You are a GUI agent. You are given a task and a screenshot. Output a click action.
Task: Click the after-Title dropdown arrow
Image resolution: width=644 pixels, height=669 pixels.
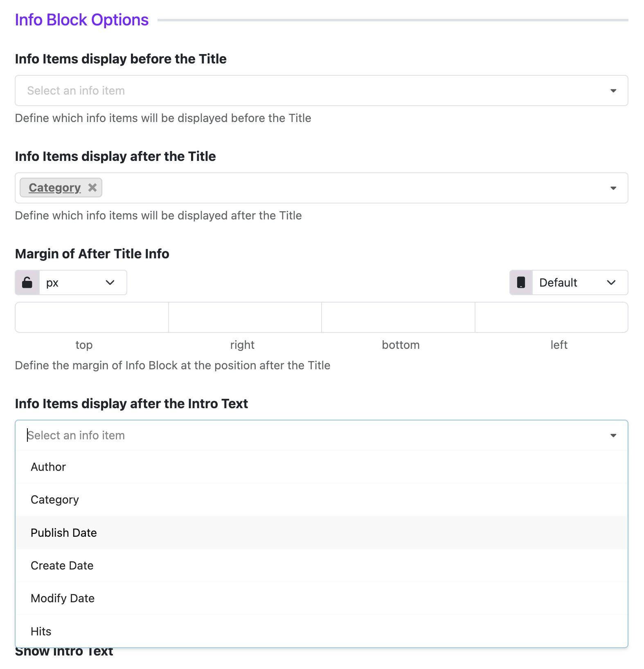(613, 188)
